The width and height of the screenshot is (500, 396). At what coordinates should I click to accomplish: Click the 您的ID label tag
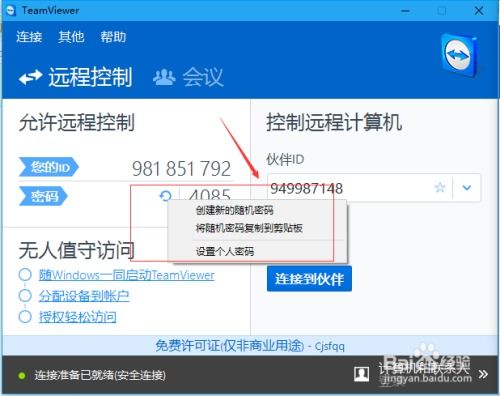(x=49, y=167)
